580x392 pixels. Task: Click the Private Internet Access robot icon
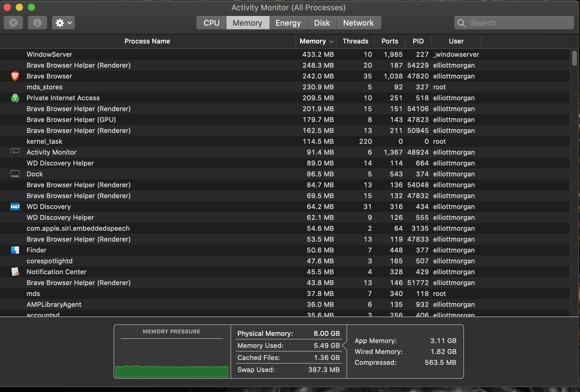15,98
